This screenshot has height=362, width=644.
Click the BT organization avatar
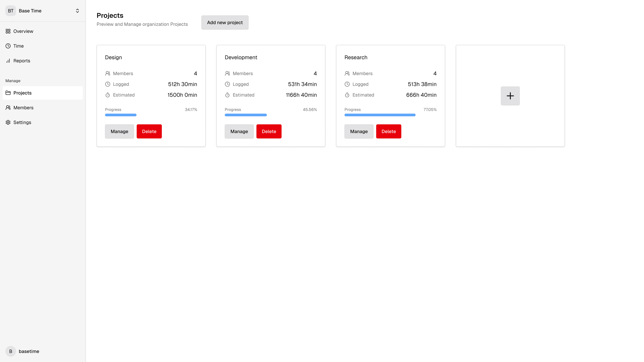tap(11, 11)
